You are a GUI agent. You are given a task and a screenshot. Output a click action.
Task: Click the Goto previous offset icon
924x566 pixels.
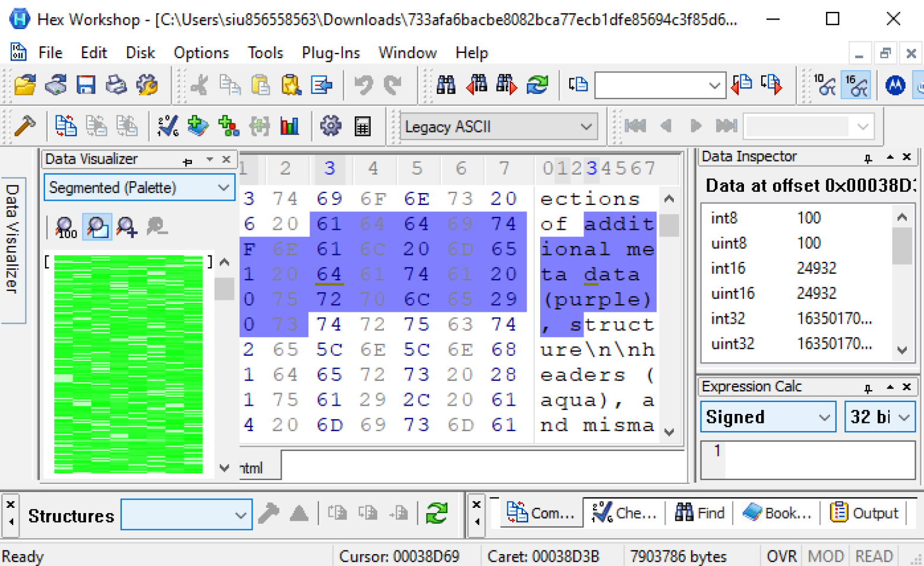[741, 86]
